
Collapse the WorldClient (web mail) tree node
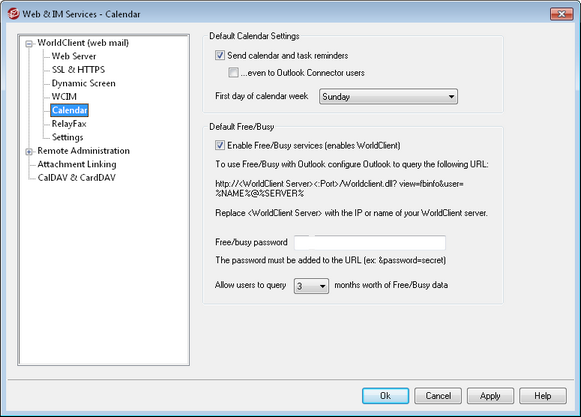[x=29, y=44]
